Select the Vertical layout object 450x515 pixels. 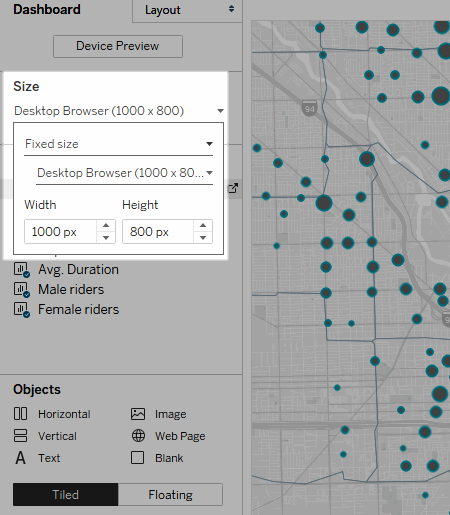(x=45, y=436)
